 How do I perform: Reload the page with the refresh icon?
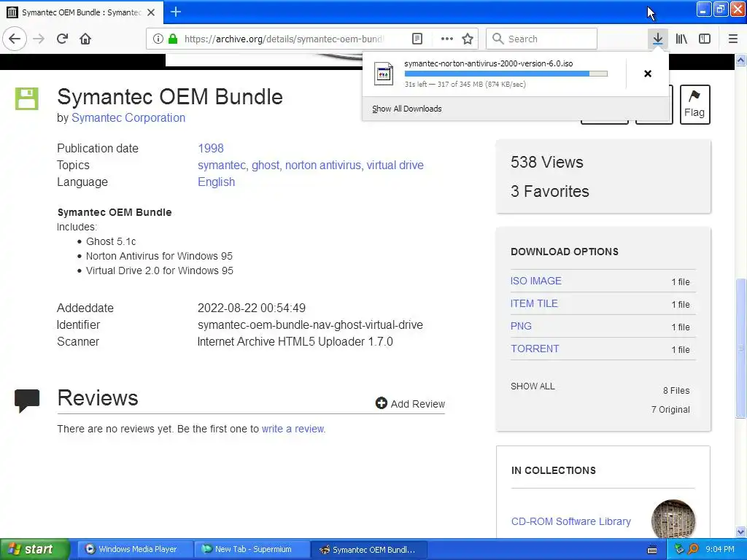click(x=63, y=39)
